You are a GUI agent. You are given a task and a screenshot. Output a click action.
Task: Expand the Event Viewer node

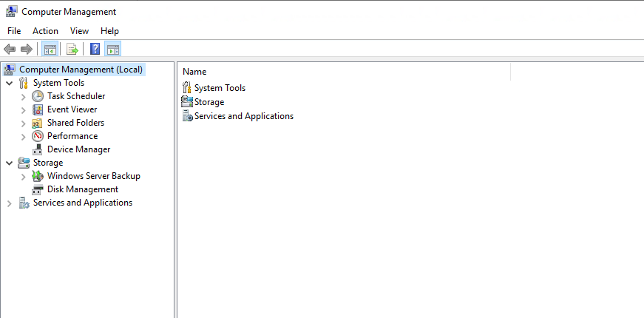tap(24, 110)
